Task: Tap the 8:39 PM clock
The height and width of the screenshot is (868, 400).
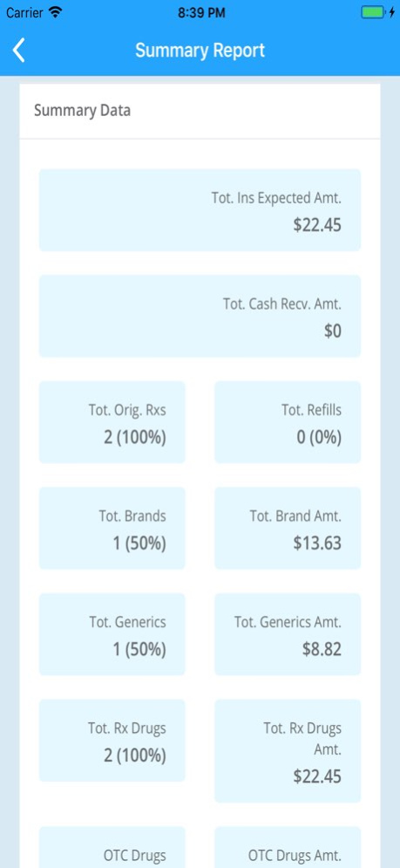Action: click(201, 13)
